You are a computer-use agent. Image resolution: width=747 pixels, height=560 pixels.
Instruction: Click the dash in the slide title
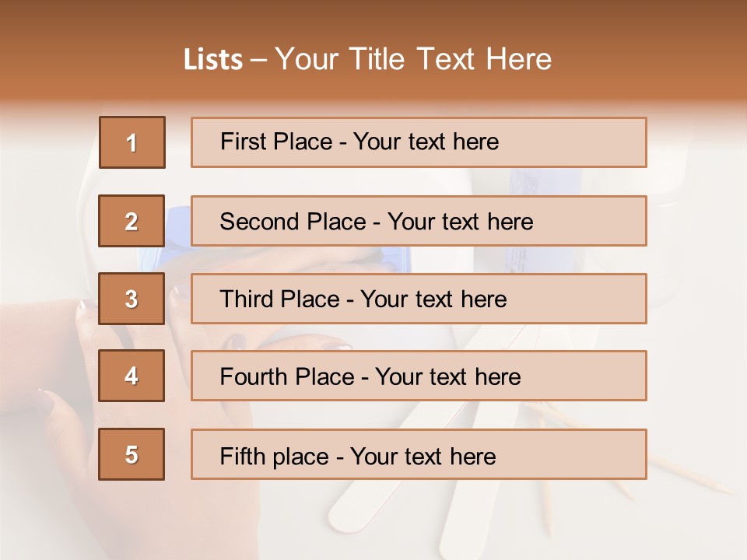coord(259,60)
